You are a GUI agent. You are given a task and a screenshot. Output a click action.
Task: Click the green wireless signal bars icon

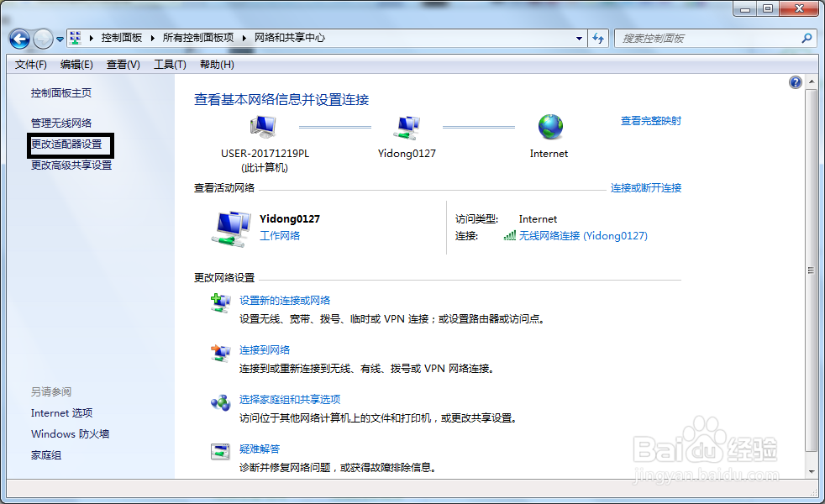coord(509,236)
